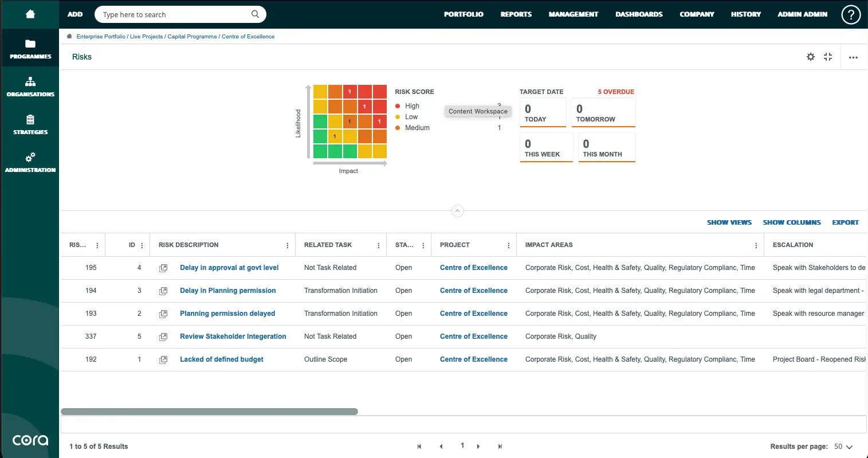Open the Administration section
The image size is (868, 458).
(x=30, y=162)
